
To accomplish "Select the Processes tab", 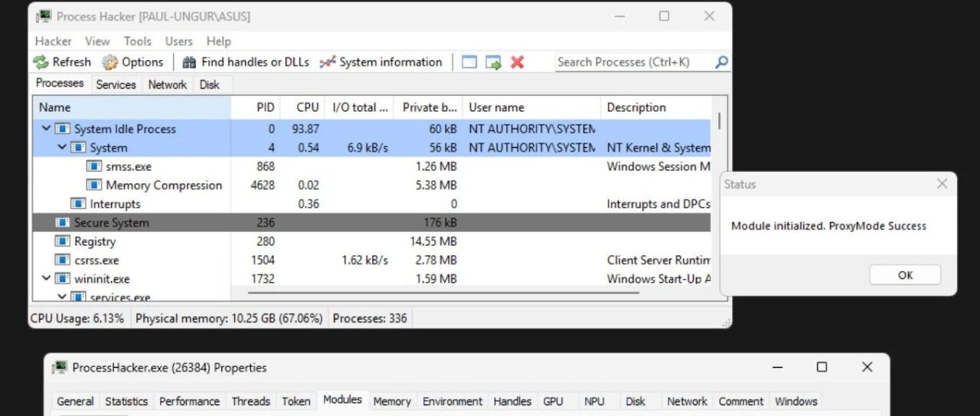I will pos(60,84).
